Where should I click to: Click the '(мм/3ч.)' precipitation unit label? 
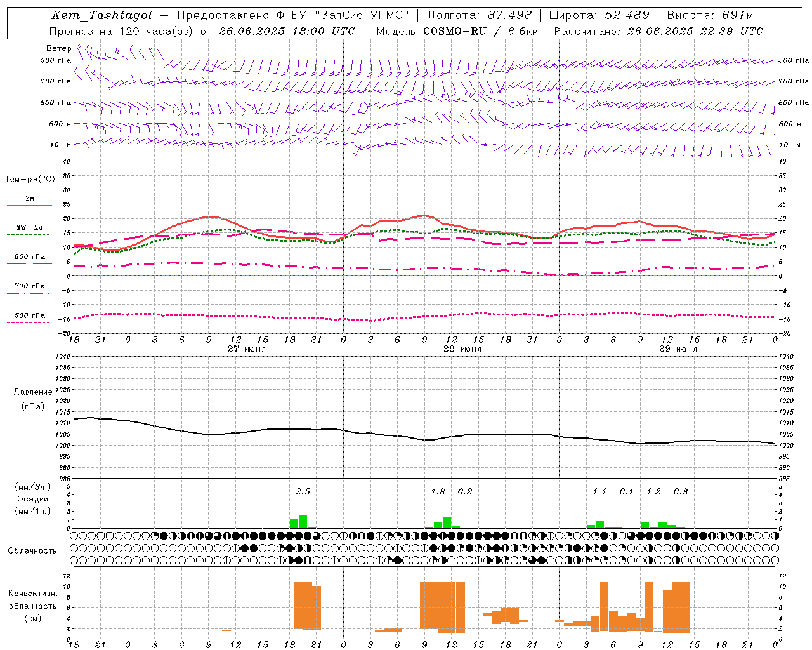coord(33,487)
